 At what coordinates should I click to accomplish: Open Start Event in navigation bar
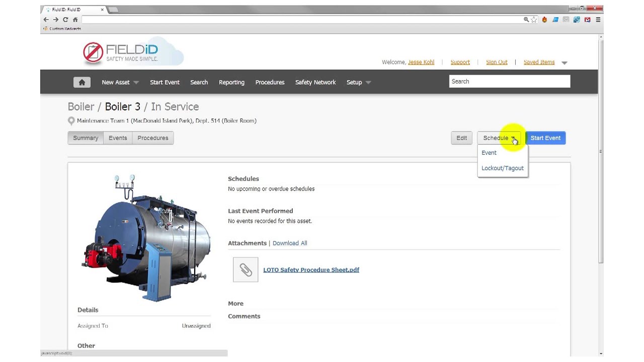165,82
